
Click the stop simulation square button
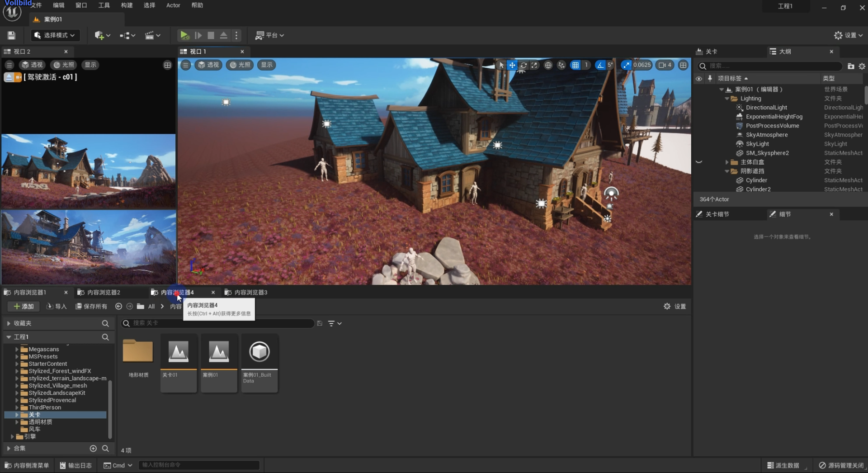click(x=211, y=35)
